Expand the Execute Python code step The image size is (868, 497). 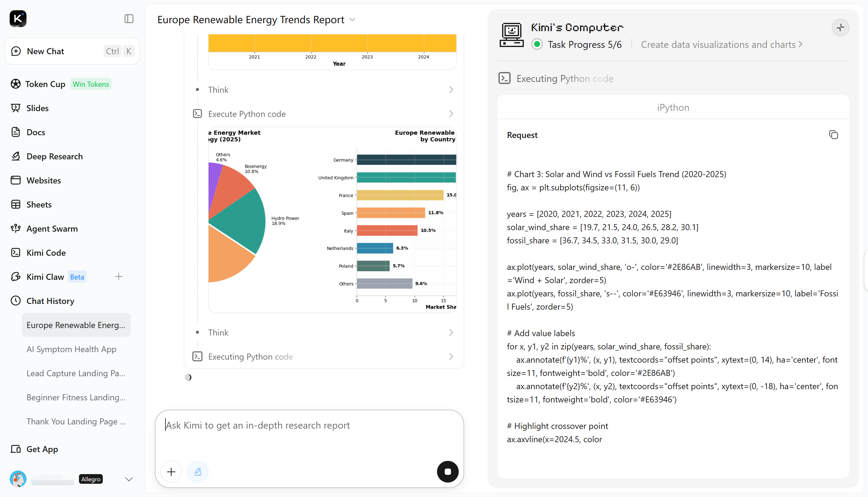pyautogui.click(x=324, y=114)
